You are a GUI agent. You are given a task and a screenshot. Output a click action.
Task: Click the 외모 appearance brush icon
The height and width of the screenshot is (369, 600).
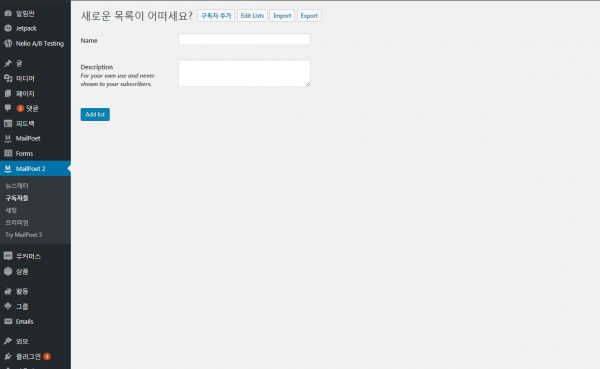[x=8, y=341]
